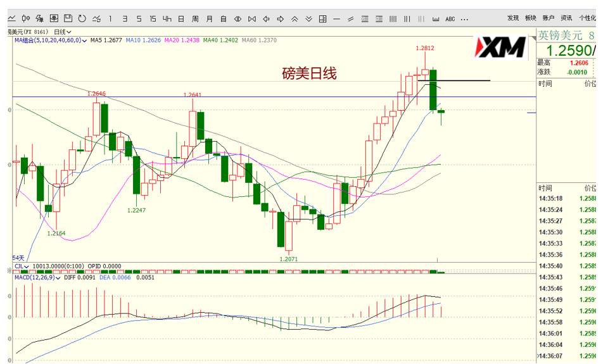
Task: Switch to weekly (周) period
Action: (195, 18)
